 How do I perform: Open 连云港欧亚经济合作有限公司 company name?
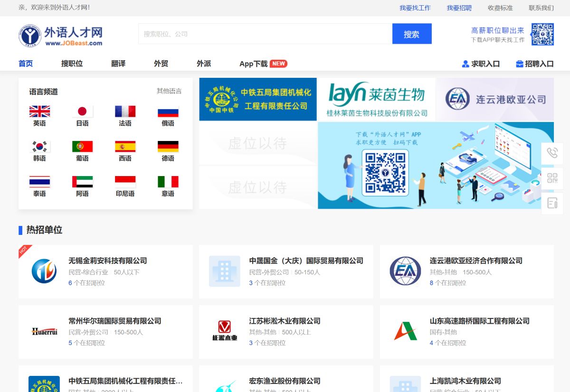coord(476,261)
